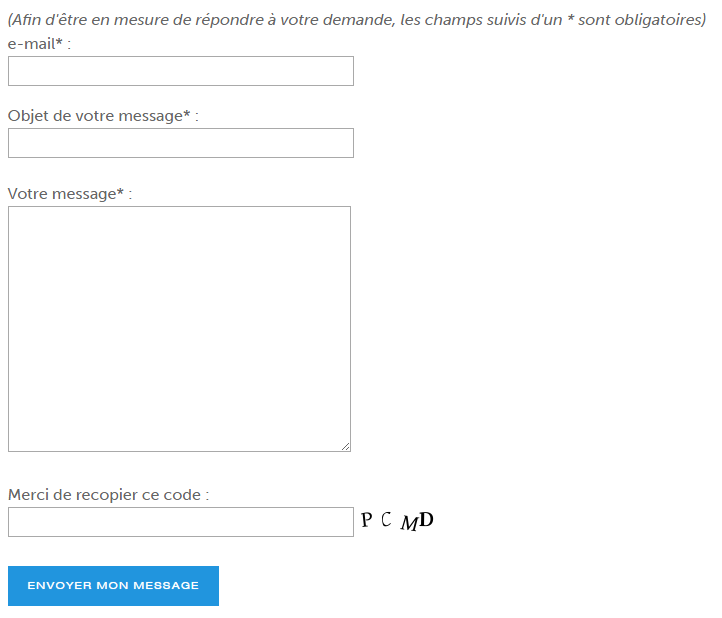Viewport: 722px width, 618px height.
Task: Click the asterisk in the italic notice
Action: [x=571, y=19]
